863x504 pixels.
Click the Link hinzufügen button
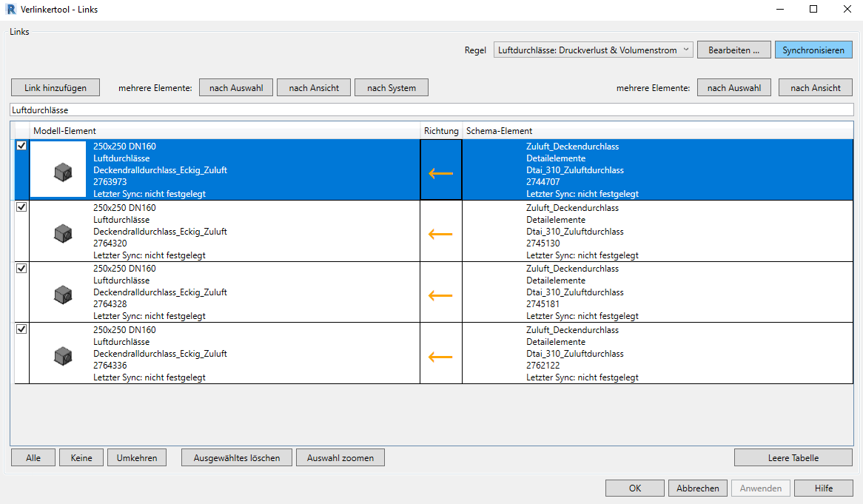point(56,87)
